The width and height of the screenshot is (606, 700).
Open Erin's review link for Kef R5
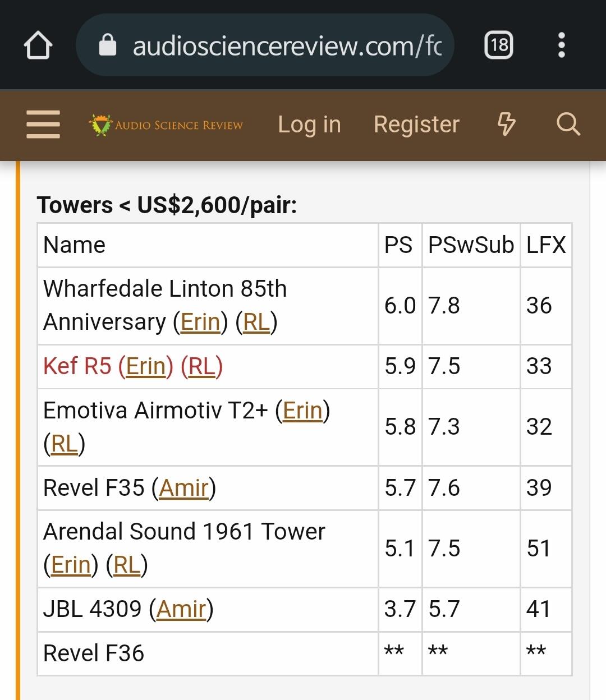tap(145, 366)
